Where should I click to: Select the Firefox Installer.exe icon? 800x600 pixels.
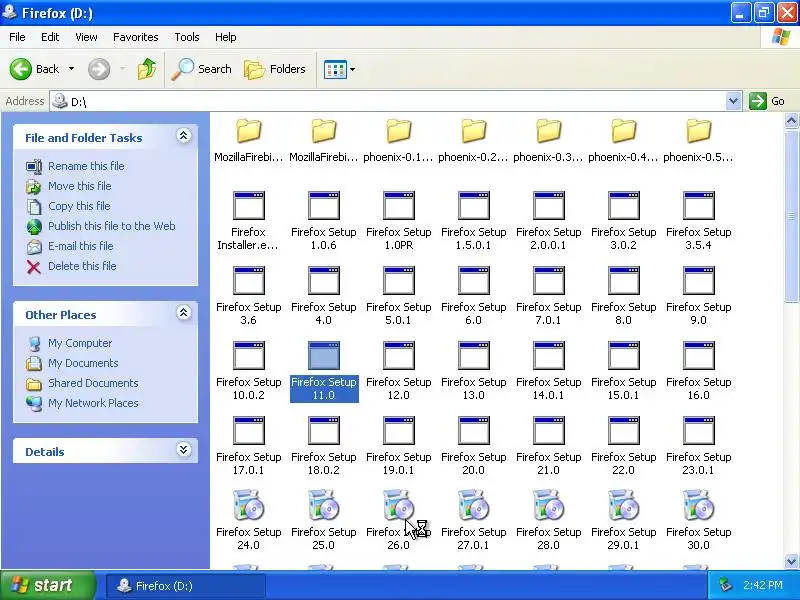[248, 206]
